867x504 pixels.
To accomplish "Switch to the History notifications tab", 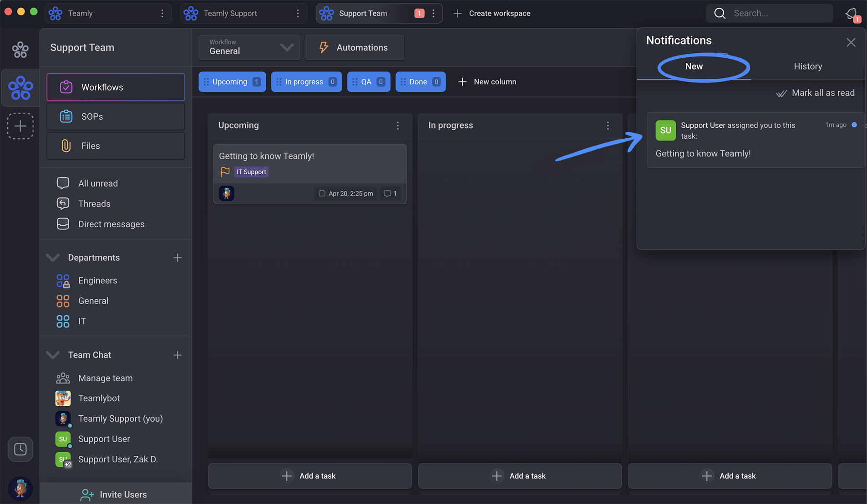I will pyautogui.click(x=808, y=66).
